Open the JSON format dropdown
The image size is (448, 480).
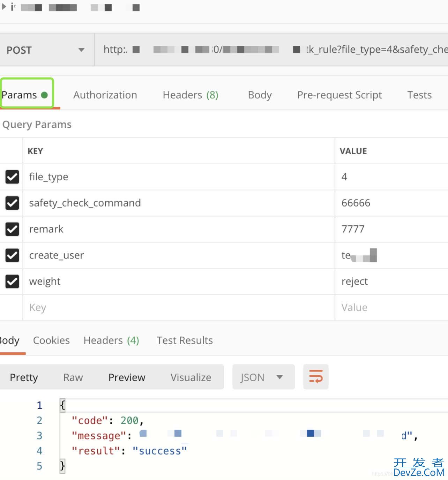pyautogui.click(x=263, y=377)
